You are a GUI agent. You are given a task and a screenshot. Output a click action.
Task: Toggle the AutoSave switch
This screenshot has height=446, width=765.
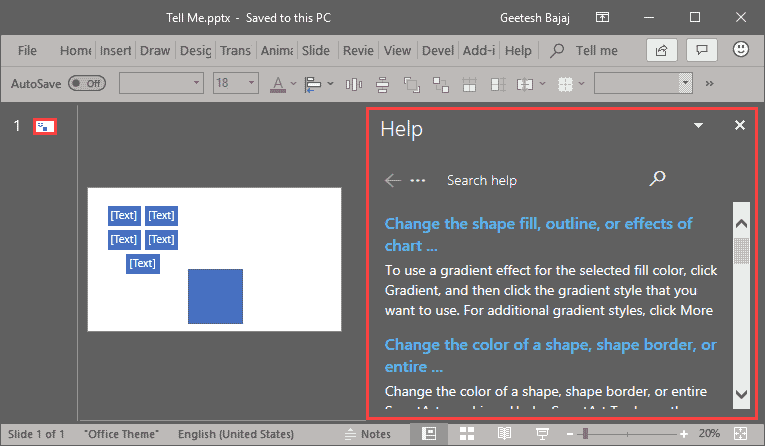click(x=87, y=83)
